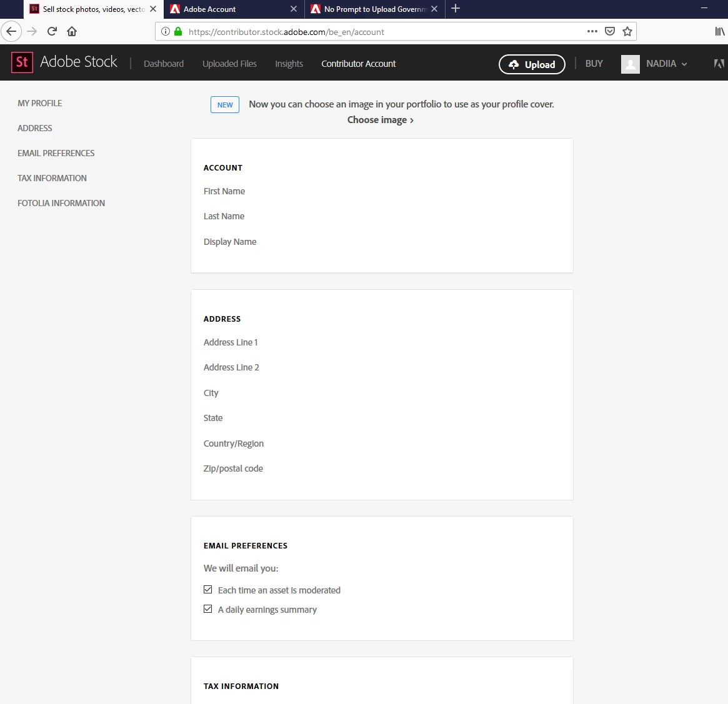The image size is (728, 704).
Task: Jump to MY PROFILE in sidebar
Action: 39,103
